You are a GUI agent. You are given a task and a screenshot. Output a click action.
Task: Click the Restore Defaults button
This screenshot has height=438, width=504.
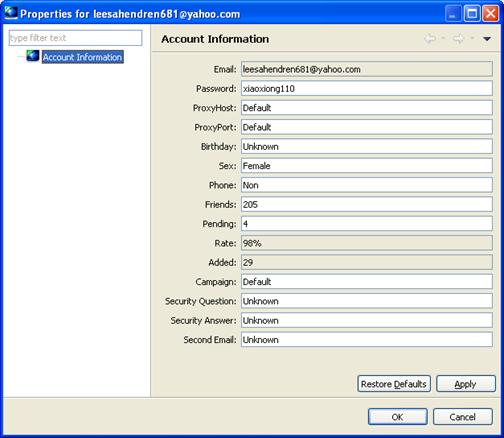(394, 384)
